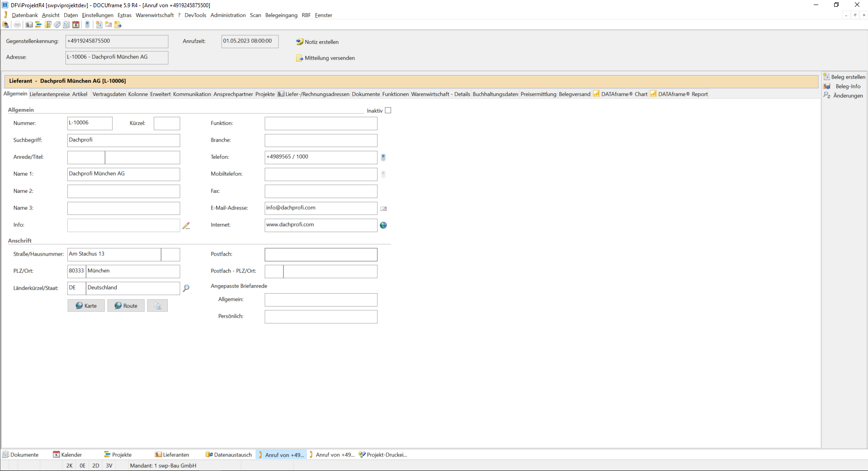868x471 pixels.
Task: Switch to the Liefer-/Rechnungsadressen tab
Action: tap(313, 94)
